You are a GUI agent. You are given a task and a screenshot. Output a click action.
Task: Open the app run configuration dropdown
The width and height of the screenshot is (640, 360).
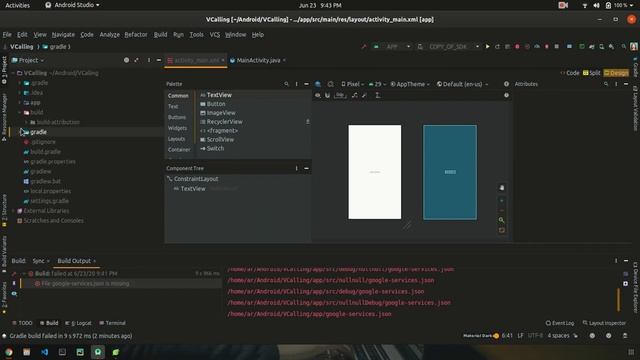pyautogui.click(x=392, y=47)
